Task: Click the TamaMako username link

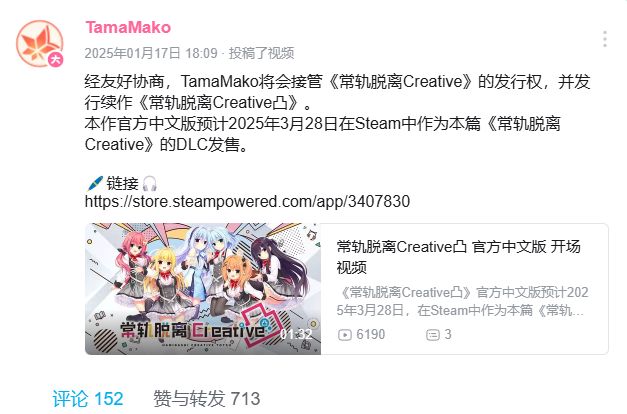Action: (128, 27)
